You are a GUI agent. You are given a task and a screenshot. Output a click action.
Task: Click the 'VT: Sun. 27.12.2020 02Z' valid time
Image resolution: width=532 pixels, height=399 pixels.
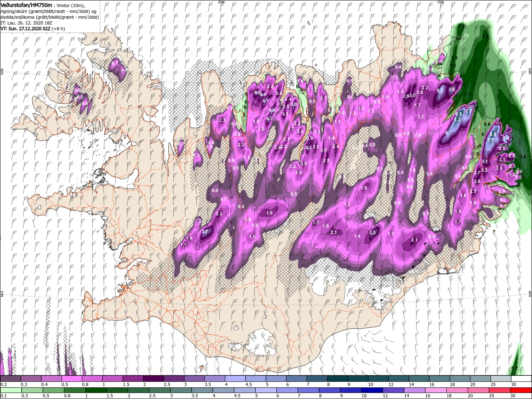pos(25,29)
